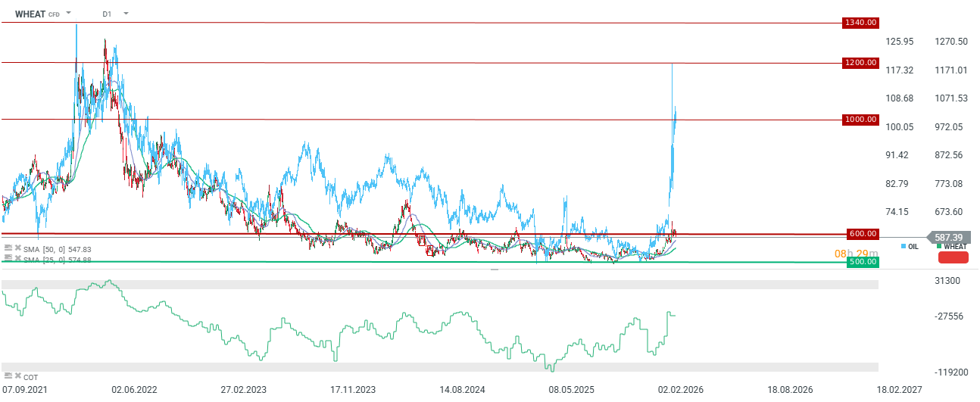Image resolution: width=980 pixels, height=402 pixels.
Task: Remove the SMA 25 indicator with X
Action: click(x=17, y=259)
